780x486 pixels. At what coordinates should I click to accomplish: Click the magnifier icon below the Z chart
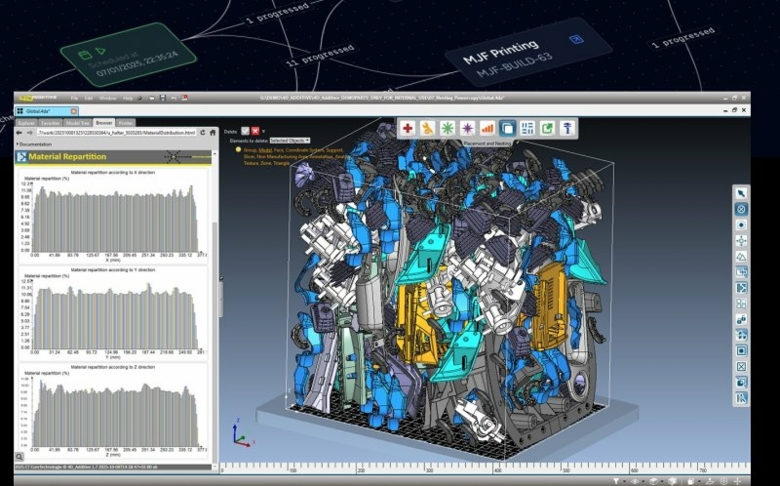pos(19,457)
